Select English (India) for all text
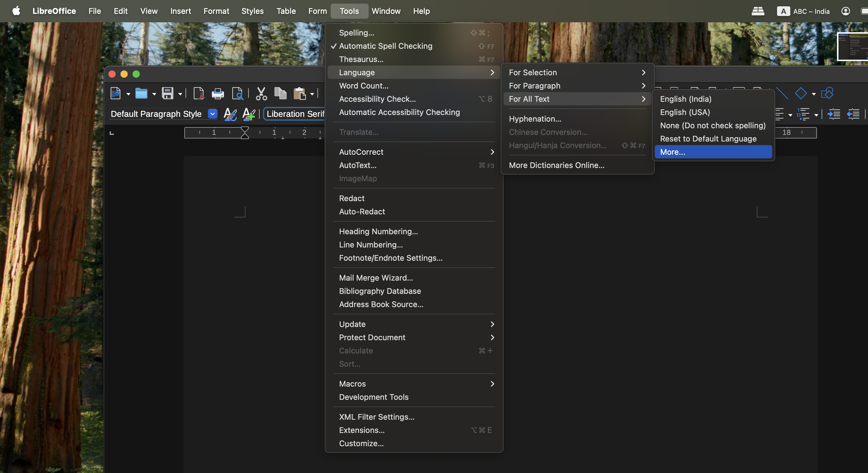868x473 pixels. pyautogui.click(x=713, y=99)
